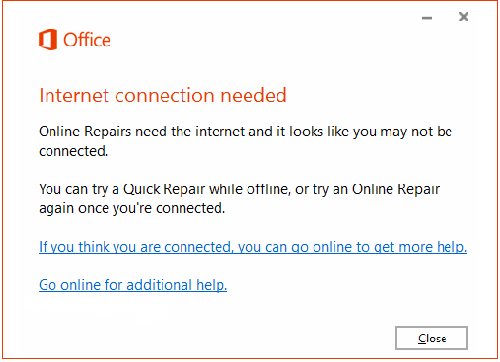Click the Office wordmark text beside the logo
Screen dimensions: 500x362
coord(87,40)
